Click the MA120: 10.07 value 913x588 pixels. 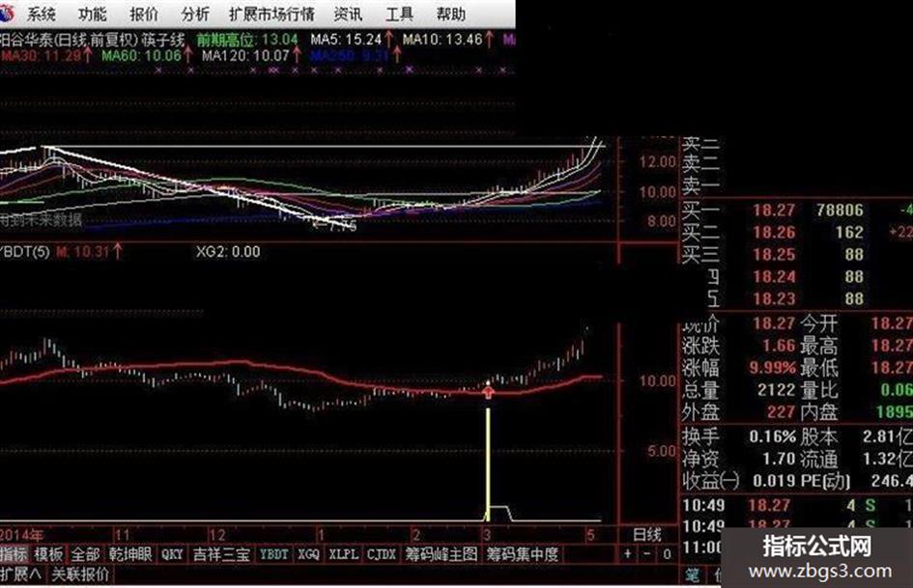(x=245, y=56)
